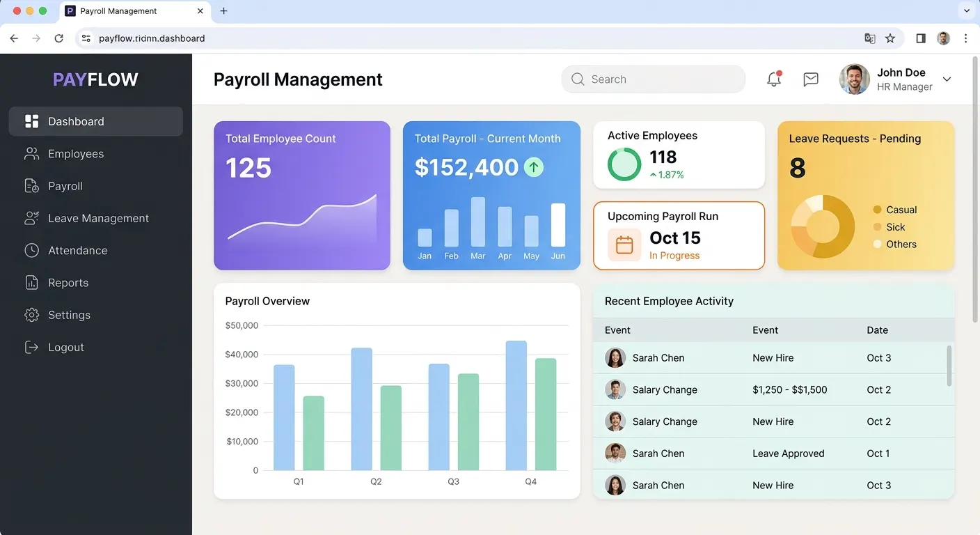
Task: Open the Employees menu item
Action: pos(96,154)
